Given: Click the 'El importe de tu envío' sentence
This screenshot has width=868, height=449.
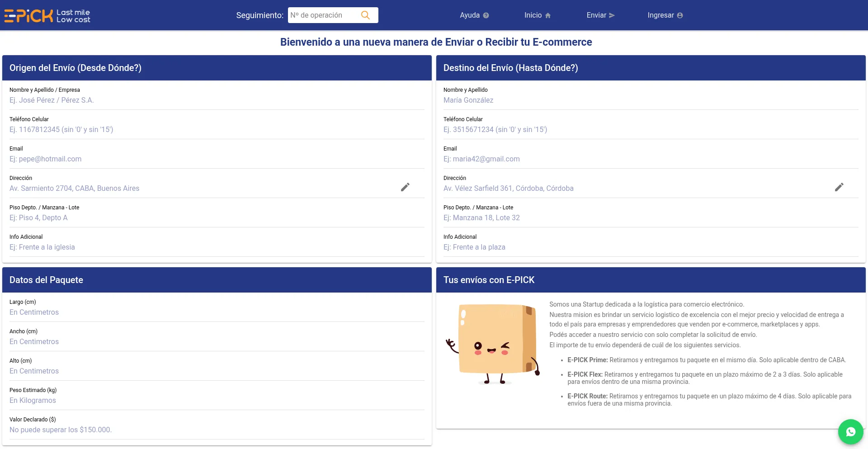Looking at the screenshot, I should (645, 345).
